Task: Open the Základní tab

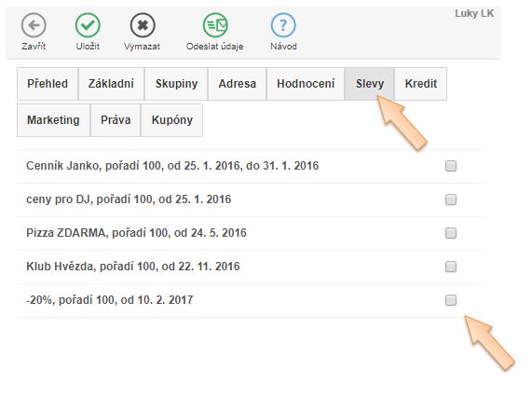Action: pos(111,84)
